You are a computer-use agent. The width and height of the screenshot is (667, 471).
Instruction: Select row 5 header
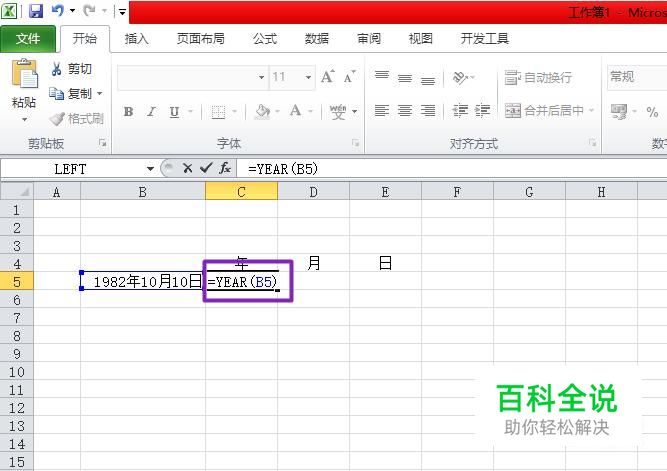click(17, 282)
